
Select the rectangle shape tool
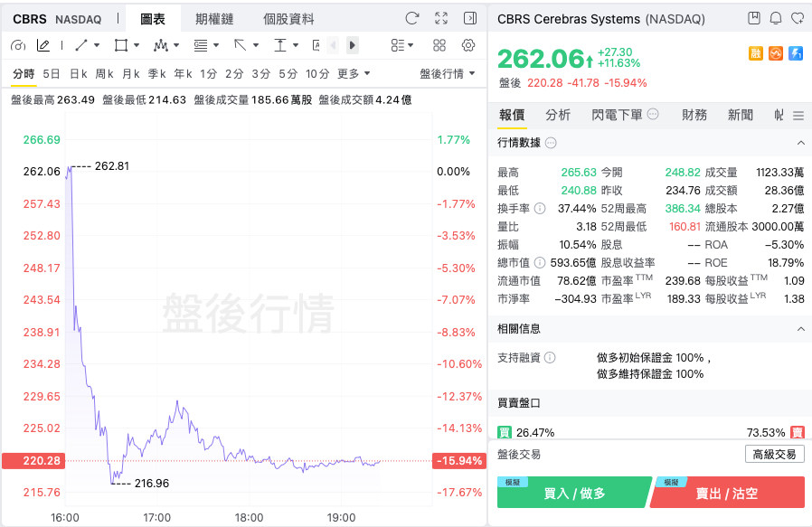pos(120,45)
